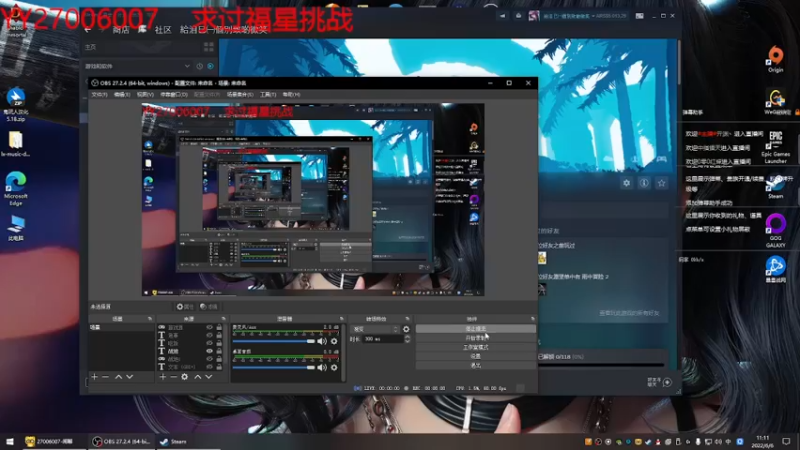Open the scene transition type dropdown
Screen dimensions: 800x450
(375, 329)
